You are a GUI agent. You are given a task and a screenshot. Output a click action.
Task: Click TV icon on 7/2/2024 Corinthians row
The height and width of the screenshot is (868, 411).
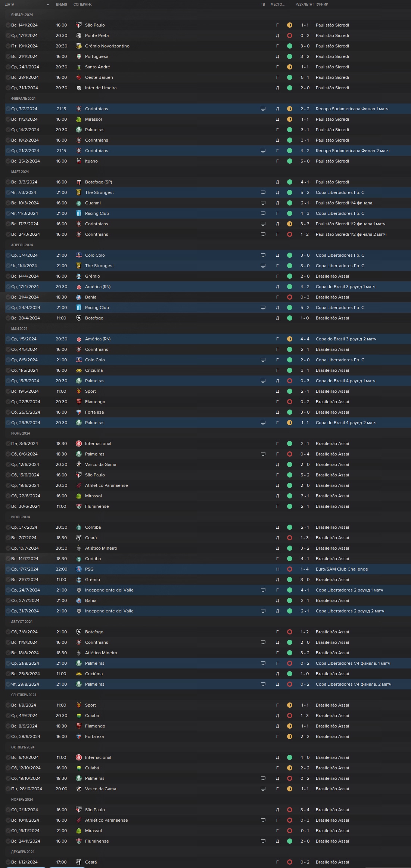click(x=263, y=109)
